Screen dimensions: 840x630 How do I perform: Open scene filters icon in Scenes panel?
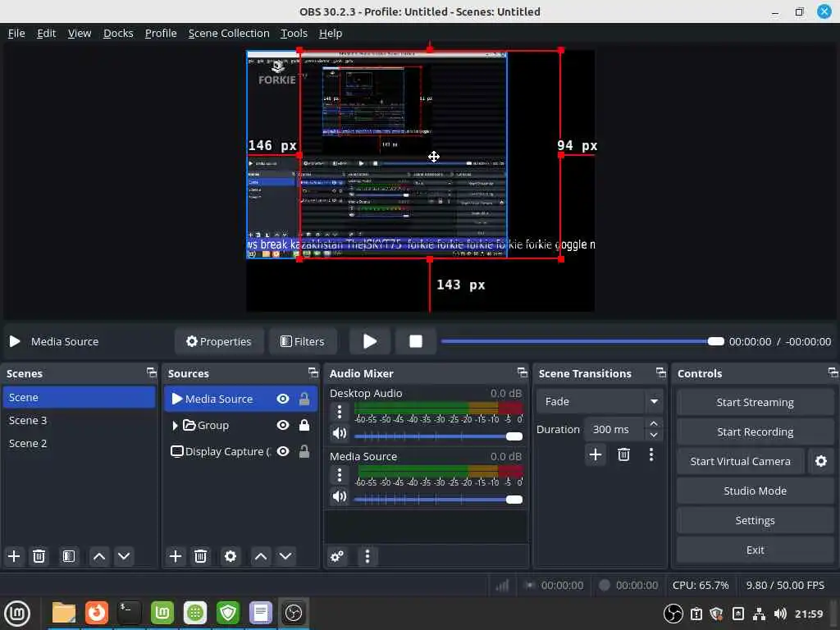(69, 556)
